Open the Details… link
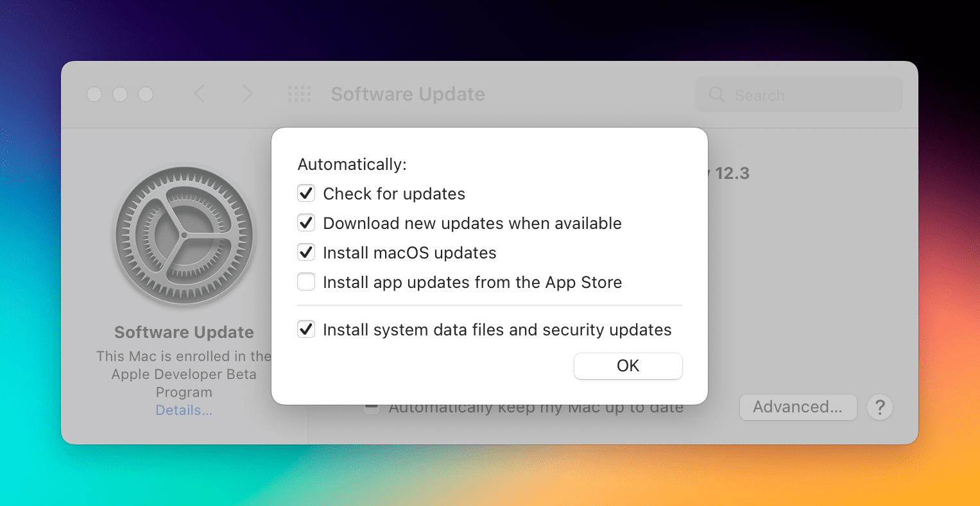The height and width of the screenshot is (506, 980). 184,410
